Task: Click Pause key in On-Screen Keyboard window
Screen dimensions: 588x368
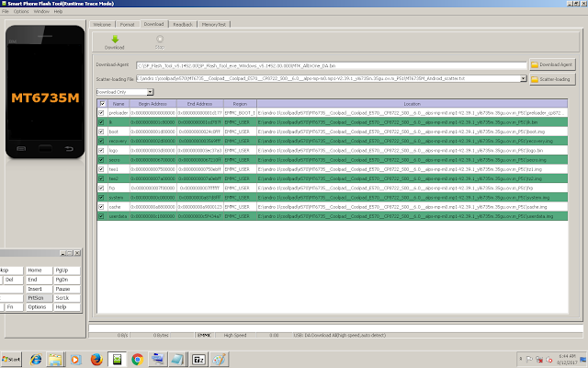Action: click(x=67, y=289)
